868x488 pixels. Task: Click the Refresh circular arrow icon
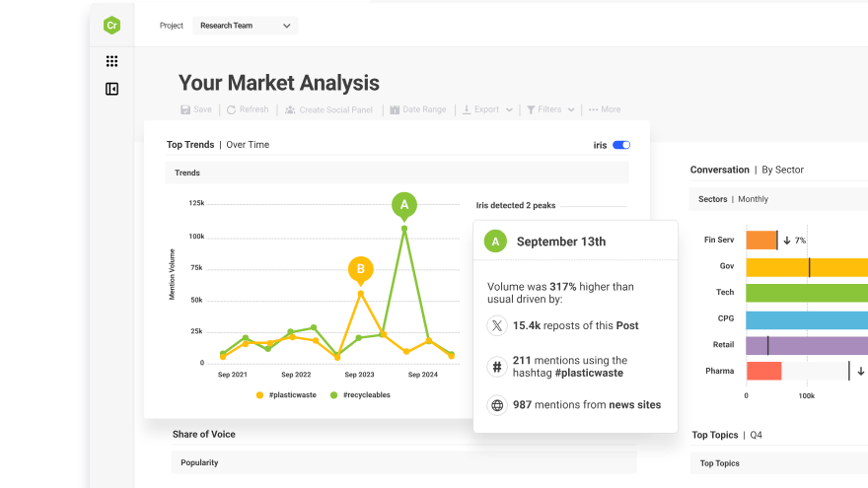coord(232,109)
